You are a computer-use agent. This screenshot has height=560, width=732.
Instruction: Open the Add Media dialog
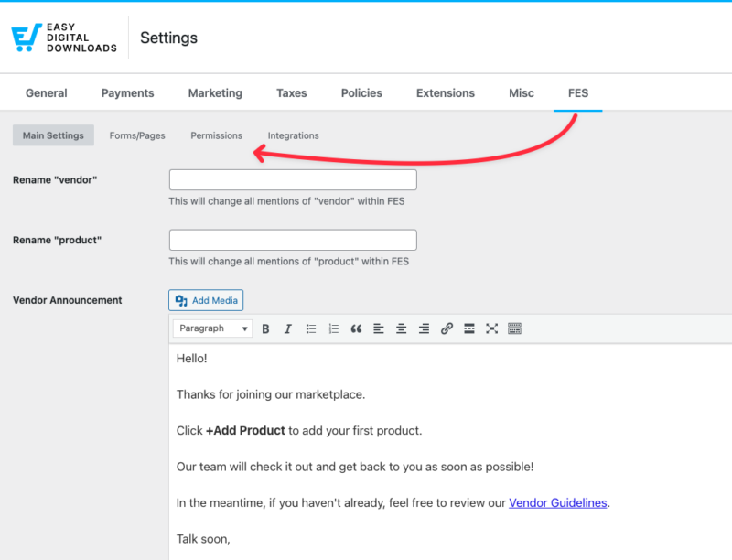[206, 300]
